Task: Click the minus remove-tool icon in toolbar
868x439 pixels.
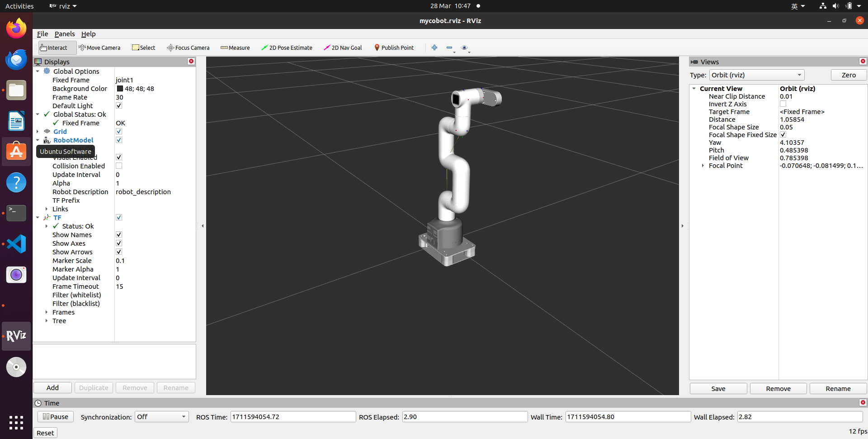Action: tap(449, 48)
